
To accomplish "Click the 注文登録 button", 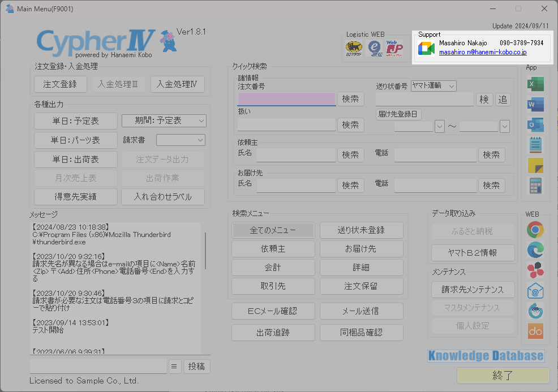I will click(x=61, y=84).
